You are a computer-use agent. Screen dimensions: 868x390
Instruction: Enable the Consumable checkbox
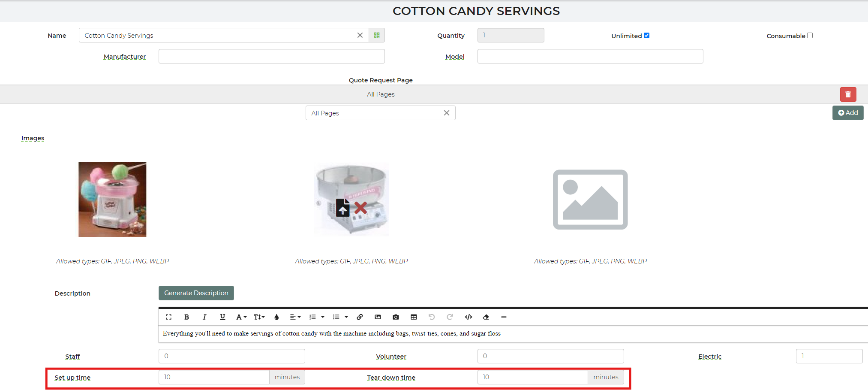(x=810, y=36)
